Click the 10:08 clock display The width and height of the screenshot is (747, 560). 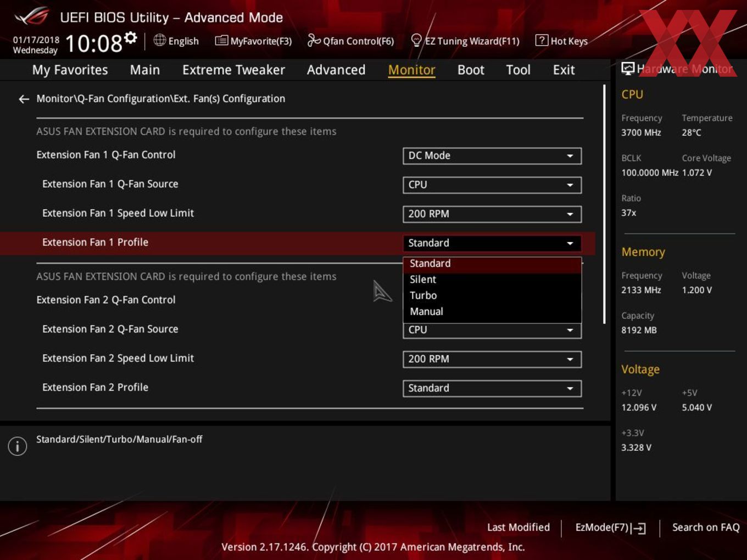coord(93,43)
